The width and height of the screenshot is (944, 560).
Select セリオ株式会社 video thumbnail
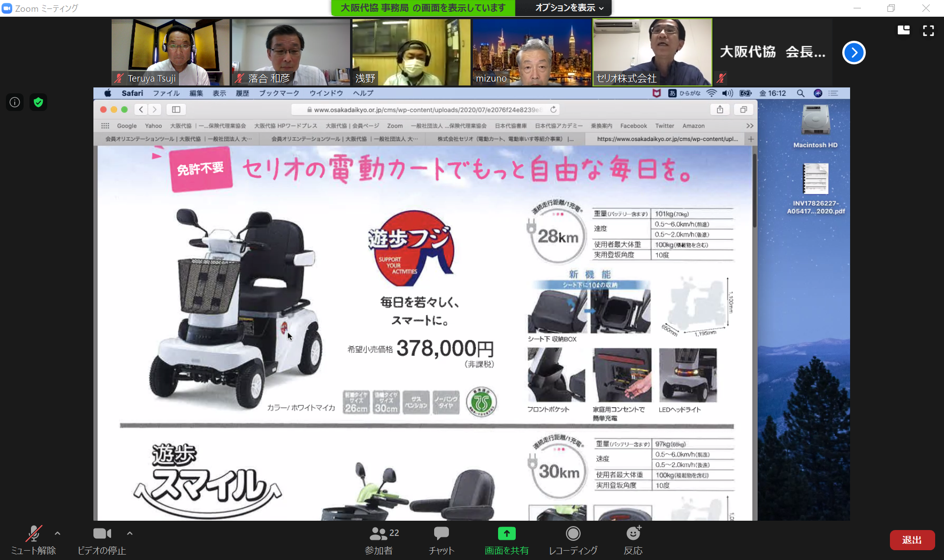[x=652, y=52]
